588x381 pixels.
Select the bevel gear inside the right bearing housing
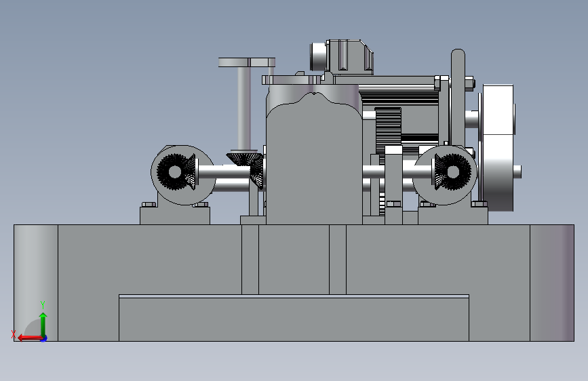click(x=452, y=172)
